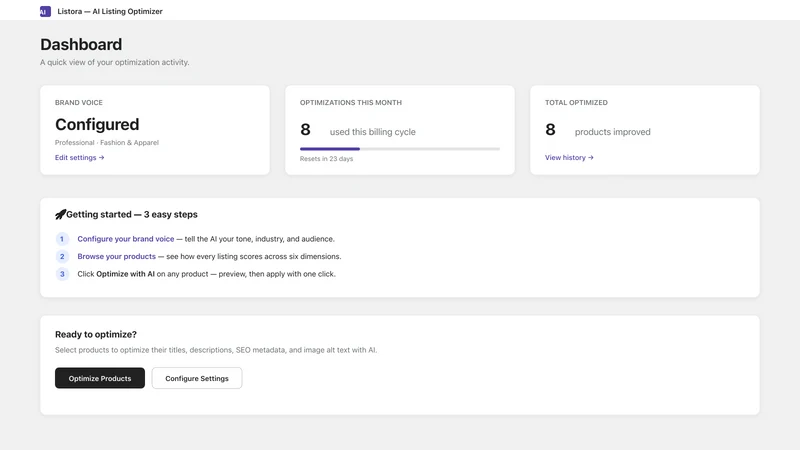Click step 1 number badge
The image size is (800, 450).
click(62, 239)
